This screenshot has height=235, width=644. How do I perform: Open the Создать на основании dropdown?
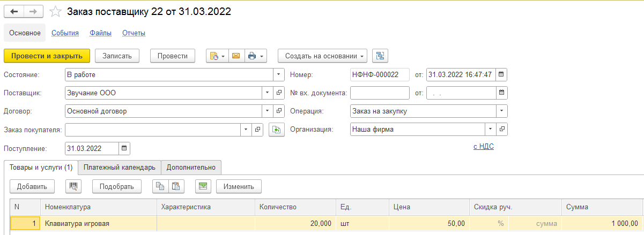coord(322,56)
